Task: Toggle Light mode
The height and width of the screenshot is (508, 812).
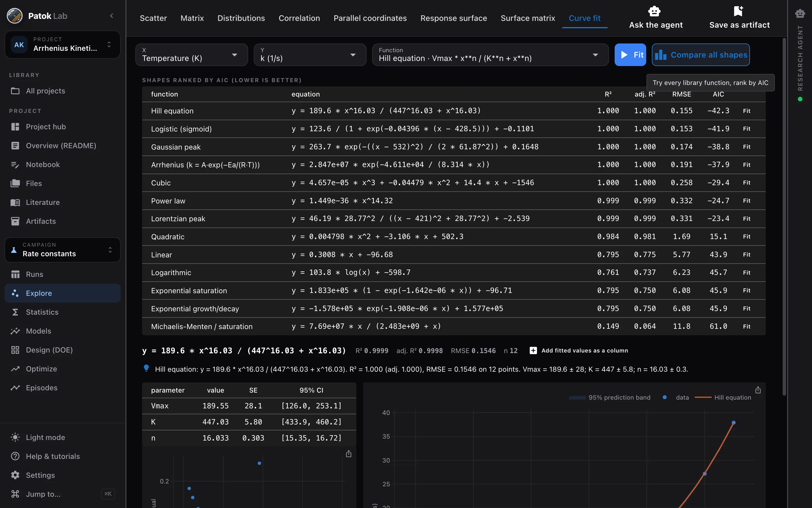Action: pos(62,437)
